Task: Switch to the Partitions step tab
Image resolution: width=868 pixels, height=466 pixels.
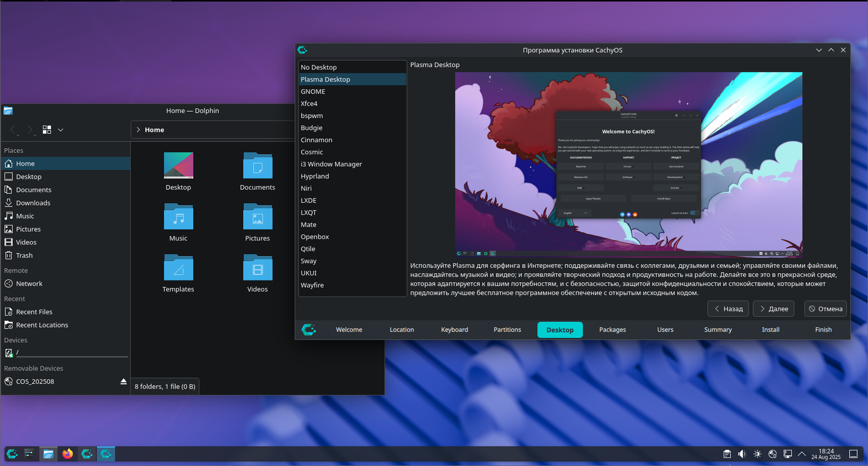Action: pos(507,330)
